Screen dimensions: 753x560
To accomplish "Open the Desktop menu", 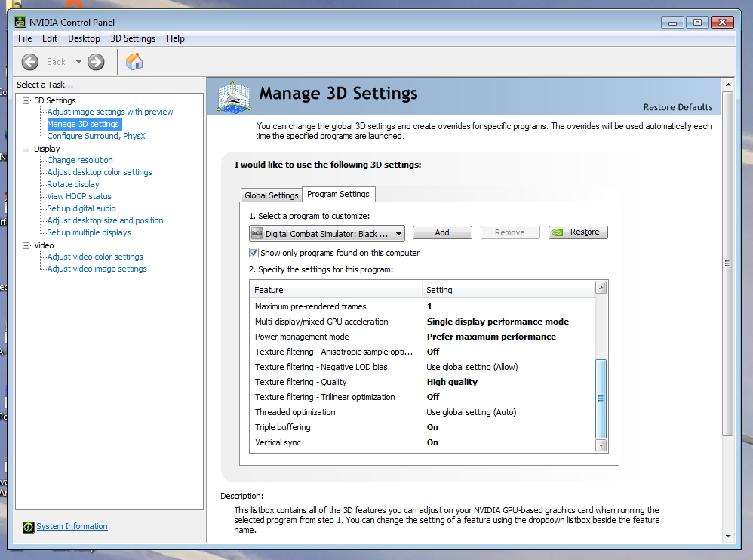I will pyautogui.click(x=84, y=38).
